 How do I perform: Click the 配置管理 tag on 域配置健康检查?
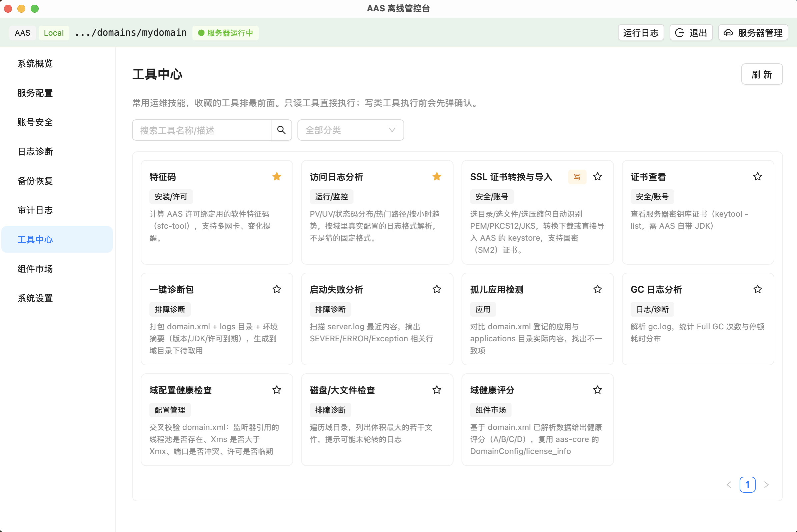point(170,410)
